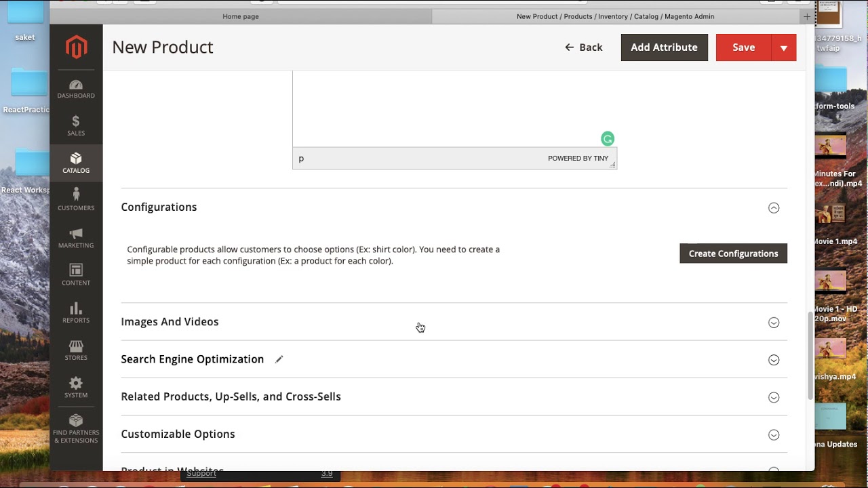Open a new browser tab with plus
The height and width of the screenshot is (488, 868).
point(807,16)
